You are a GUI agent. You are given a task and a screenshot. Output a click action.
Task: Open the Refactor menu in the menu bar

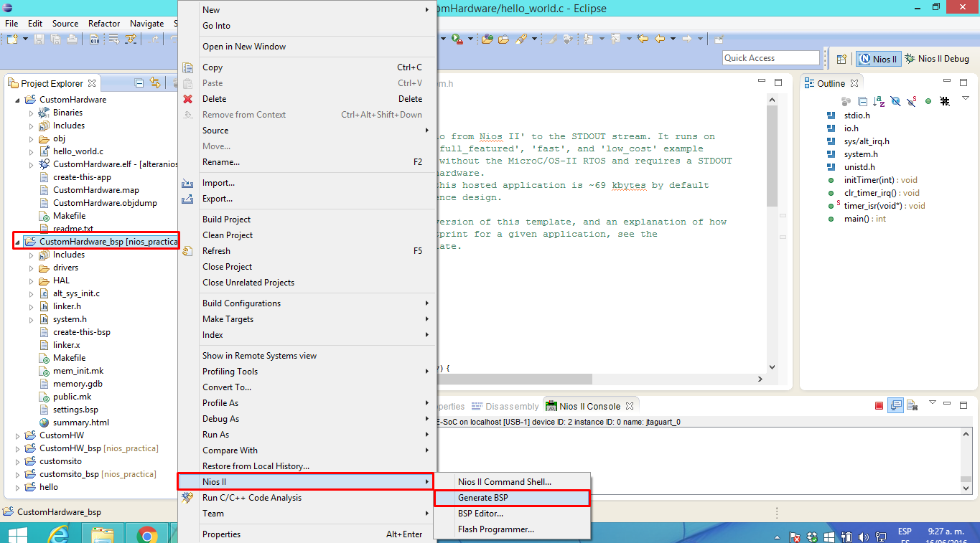point(104,24)
